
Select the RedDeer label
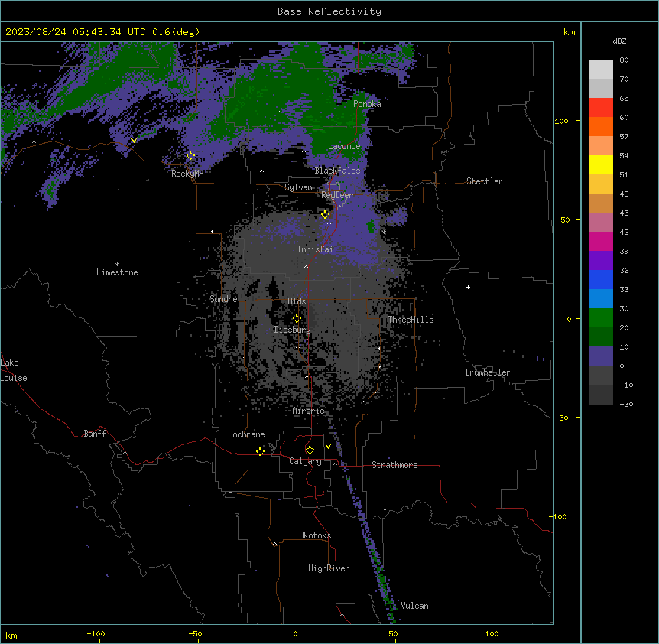pos(337,195)
